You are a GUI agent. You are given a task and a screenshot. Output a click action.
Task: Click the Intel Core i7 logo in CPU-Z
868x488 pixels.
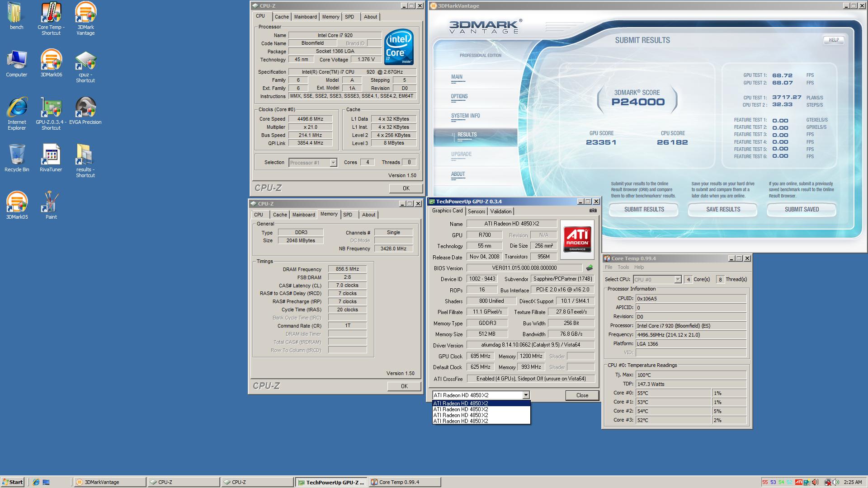pyautogui.click(x=398, y=47)
